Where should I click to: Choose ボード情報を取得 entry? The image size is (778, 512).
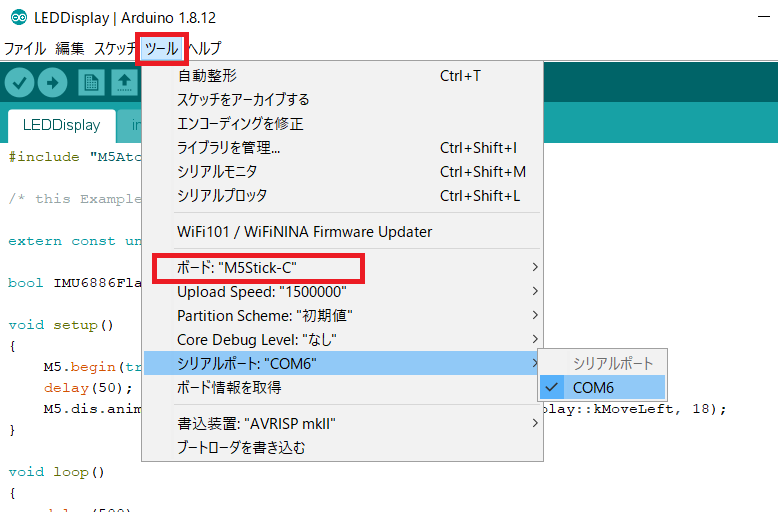(342, 387)
